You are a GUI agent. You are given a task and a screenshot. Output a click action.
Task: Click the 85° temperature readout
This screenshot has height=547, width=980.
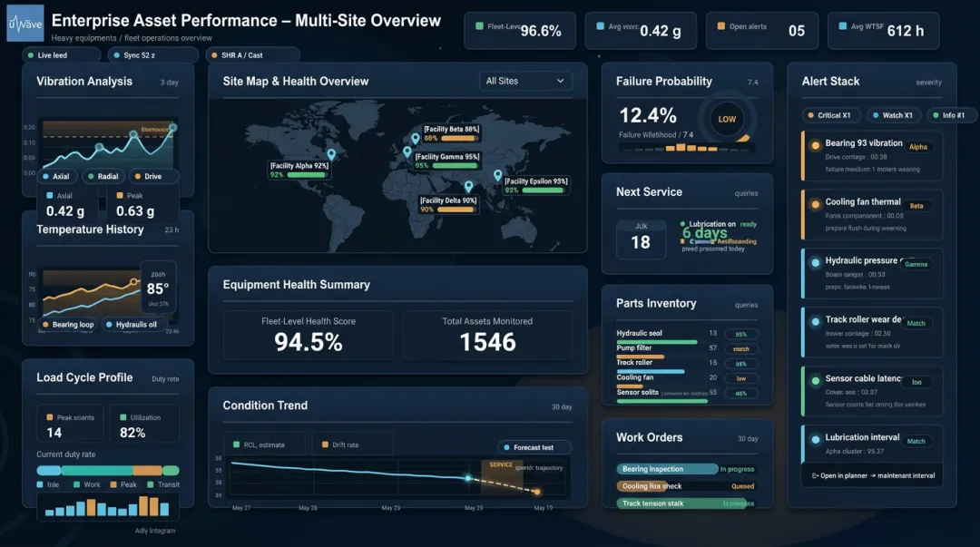point(158,288)
